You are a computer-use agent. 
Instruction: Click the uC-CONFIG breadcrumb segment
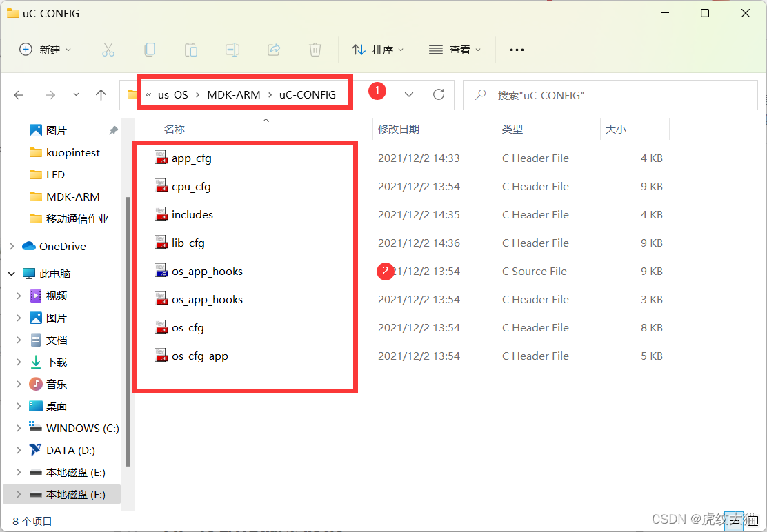point(307,95)
